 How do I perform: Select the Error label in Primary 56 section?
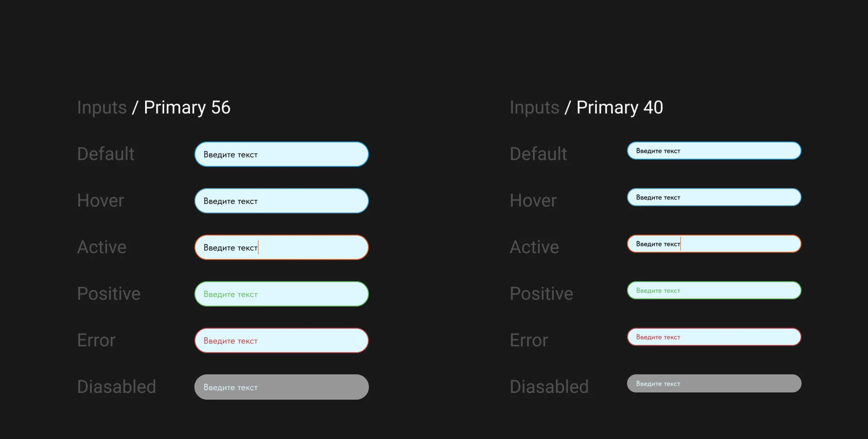(x=96, y=340)
